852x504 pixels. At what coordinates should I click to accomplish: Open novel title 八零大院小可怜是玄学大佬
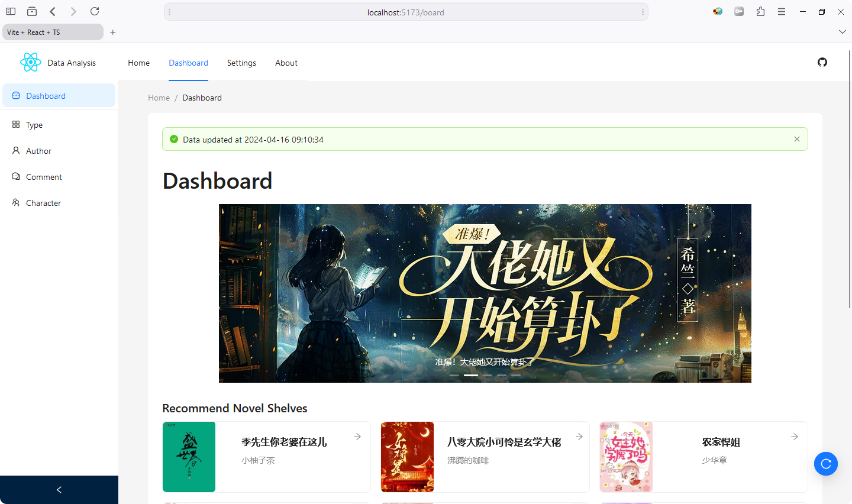click(504, 442)
